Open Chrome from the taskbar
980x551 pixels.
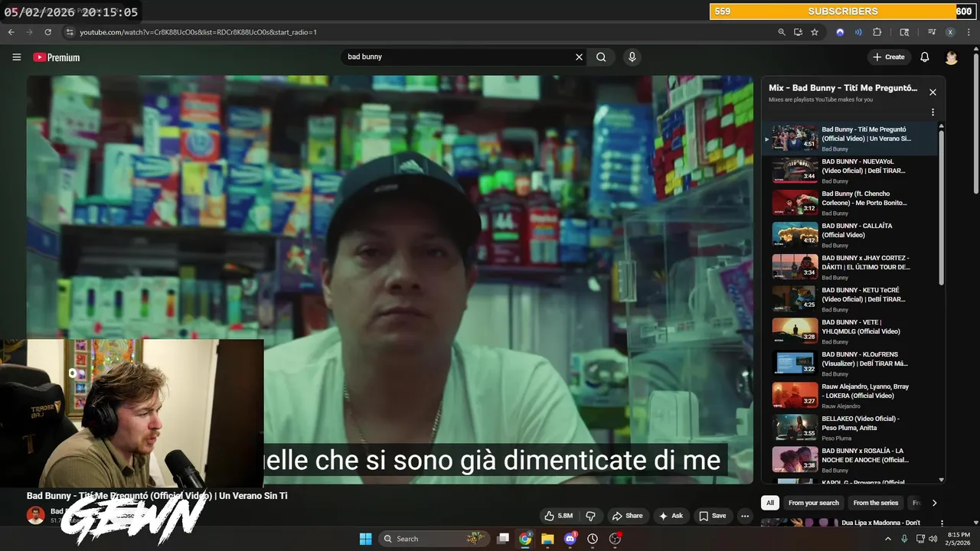click(525, 539)
